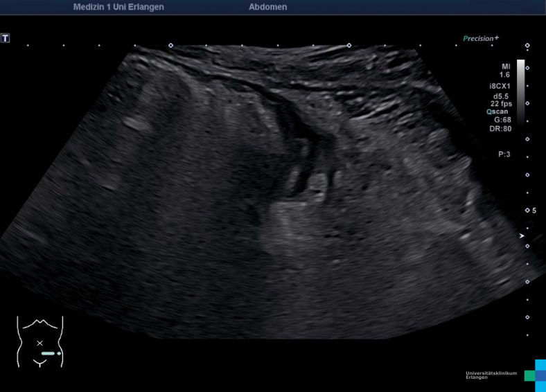
Task: Click the X navel mark on body marker
Action: (39, 343)
